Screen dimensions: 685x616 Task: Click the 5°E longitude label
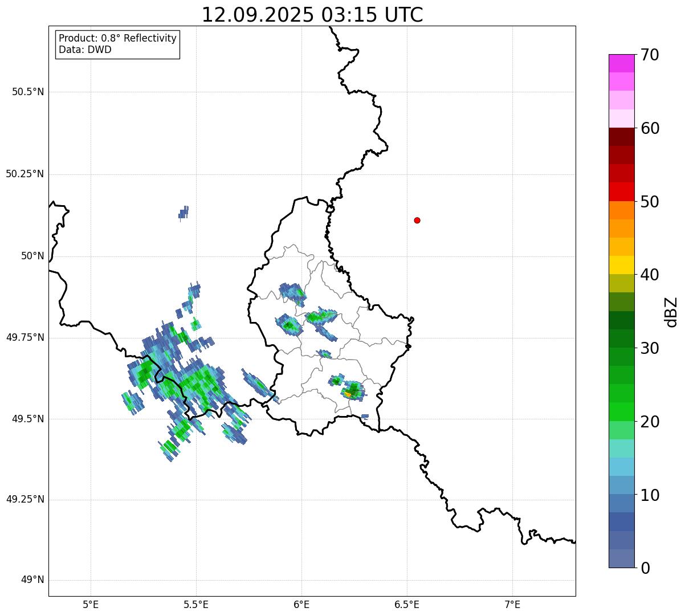tap(91, 605)
